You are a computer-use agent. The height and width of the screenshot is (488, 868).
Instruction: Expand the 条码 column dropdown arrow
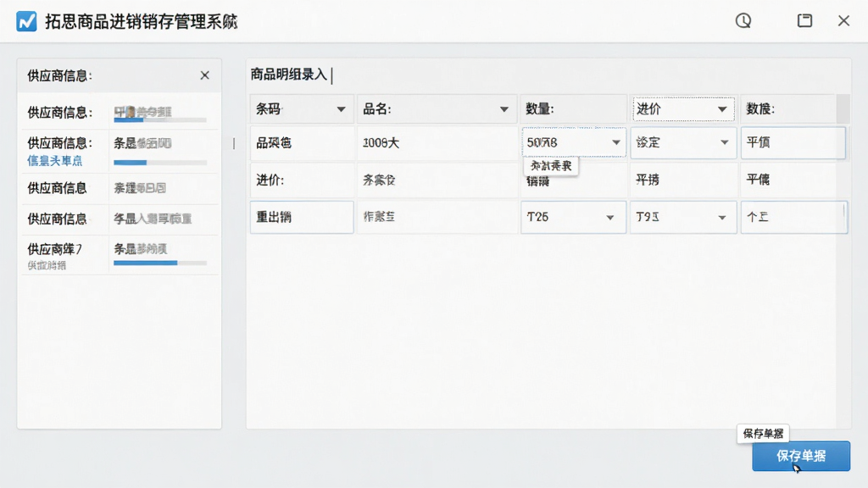click(x=341, y=109)
